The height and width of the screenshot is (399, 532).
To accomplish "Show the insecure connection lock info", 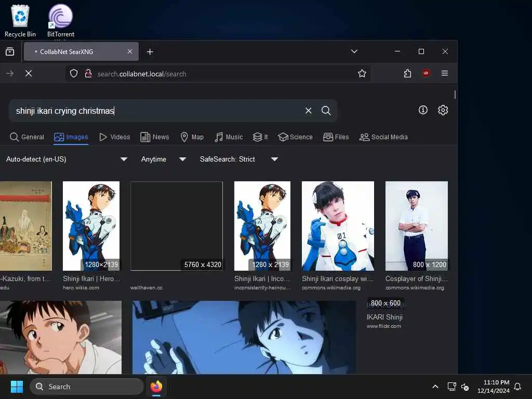I will click(88, 73).
